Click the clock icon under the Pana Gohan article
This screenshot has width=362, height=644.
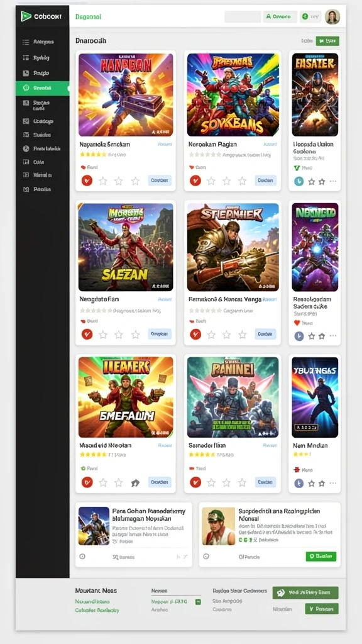(82, 557)
